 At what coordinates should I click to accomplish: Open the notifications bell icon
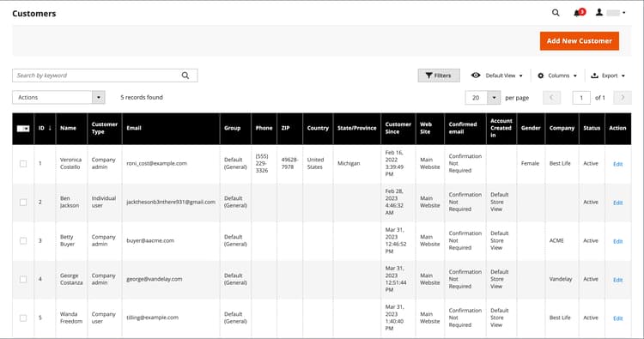pyautogui.click(x=579, y=13)
